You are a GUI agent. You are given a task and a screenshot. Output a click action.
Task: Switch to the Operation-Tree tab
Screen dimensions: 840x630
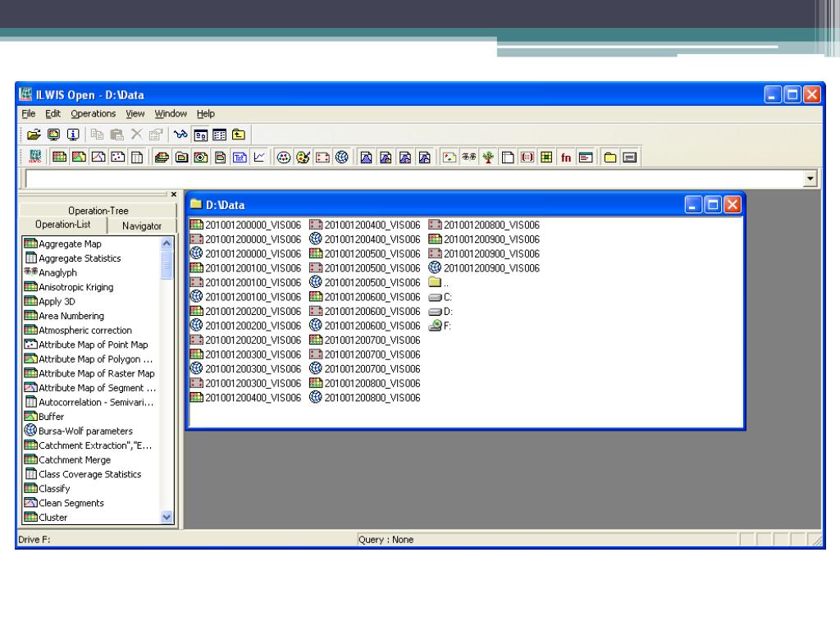click(x=98, y=211)
